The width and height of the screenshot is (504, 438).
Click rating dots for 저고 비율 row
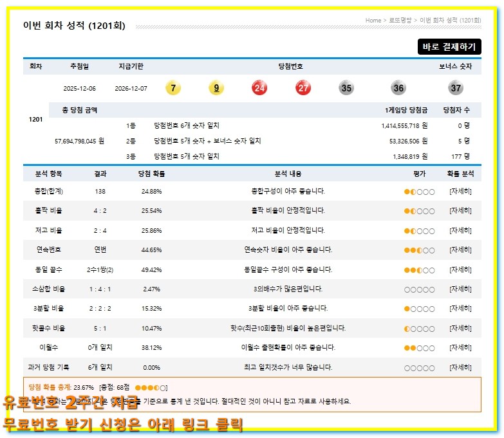tap(420, 231)
